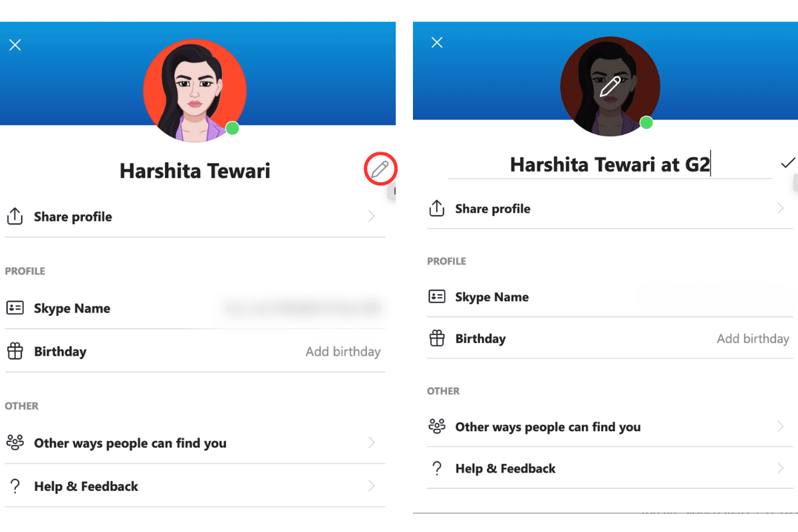Switch to the PROFILE section heading
Screen dimensions: 798x532
point(25,271)
